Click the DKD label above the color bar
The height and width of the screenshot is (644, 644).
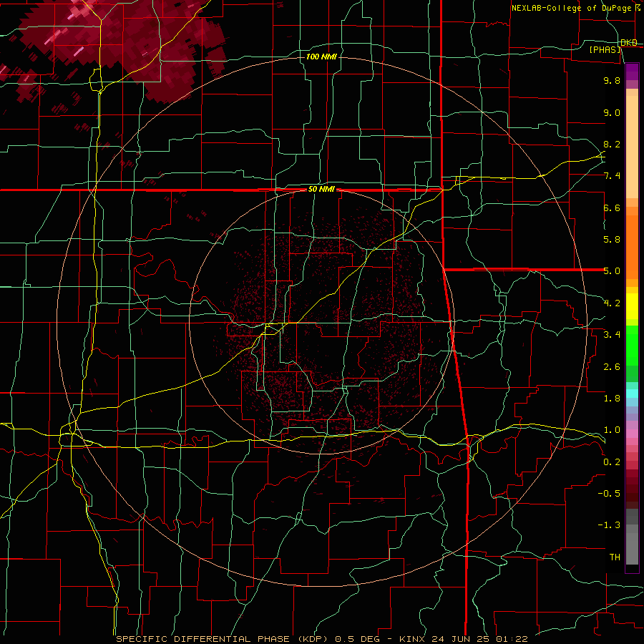coord(629,43)
